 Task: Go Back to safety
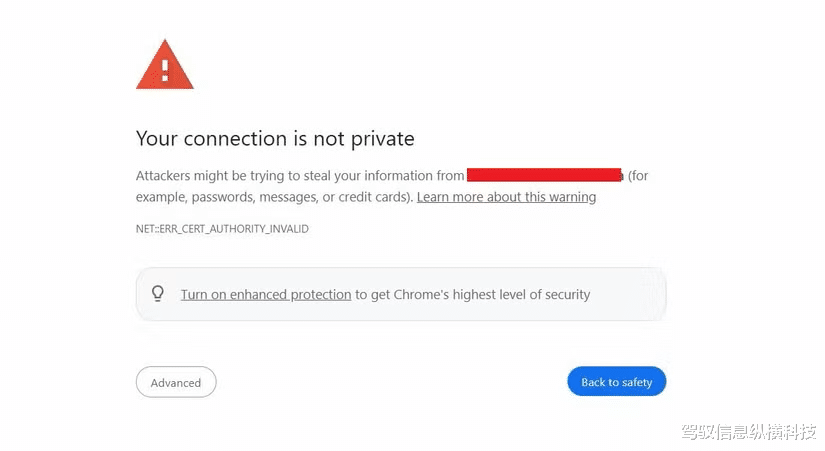616,382
